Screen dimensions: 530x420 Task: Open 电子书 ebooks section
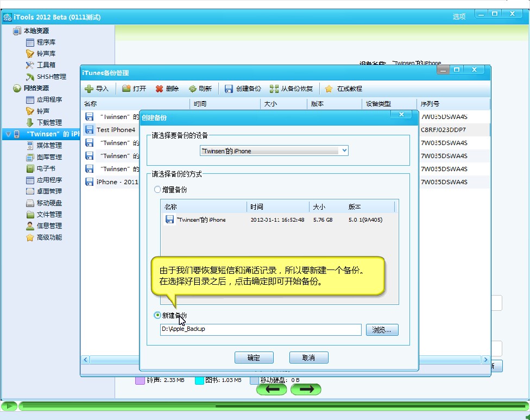(x=41, y=168)
